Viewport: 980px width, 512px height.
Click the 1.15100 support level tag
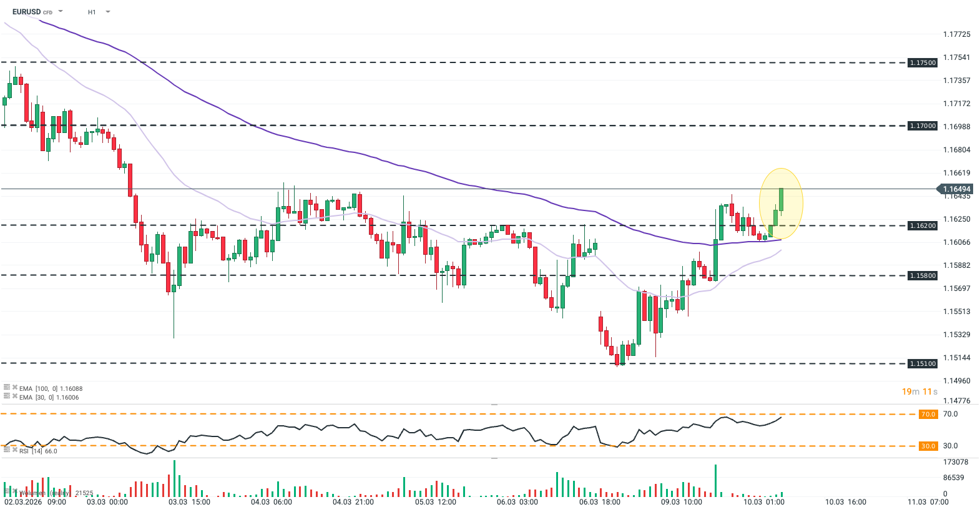[x=922, y=363]
